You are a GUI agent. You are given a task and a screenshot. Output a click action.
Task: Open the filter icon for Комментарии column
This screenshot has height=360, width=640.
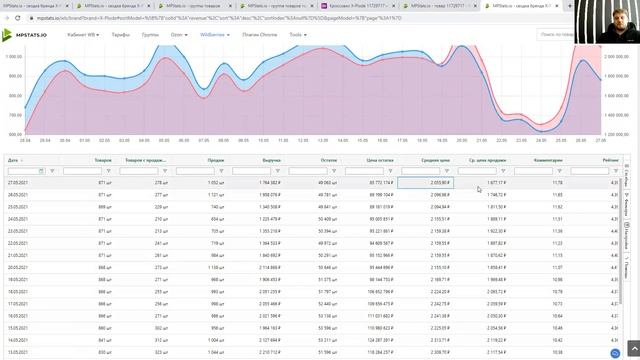click(560, 171)
